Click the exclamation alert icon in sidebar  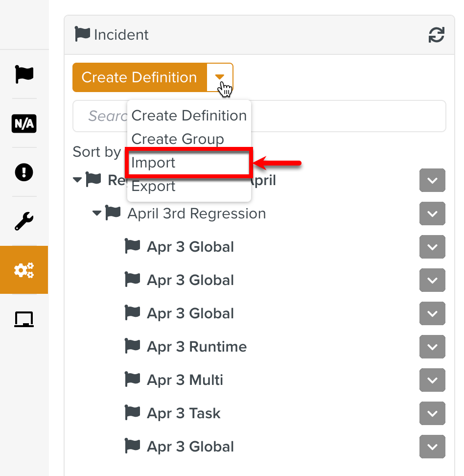(24, 172)
